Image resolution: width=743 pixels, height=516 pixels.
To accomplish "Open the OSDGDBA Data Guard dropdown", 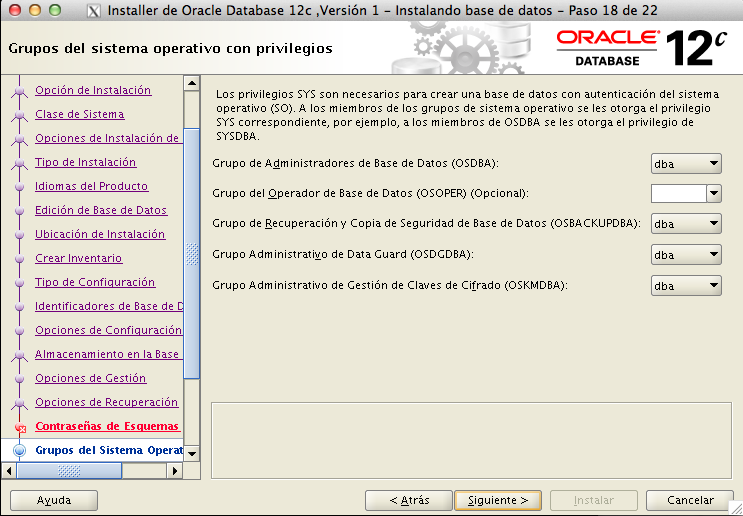I will (686, 254).
